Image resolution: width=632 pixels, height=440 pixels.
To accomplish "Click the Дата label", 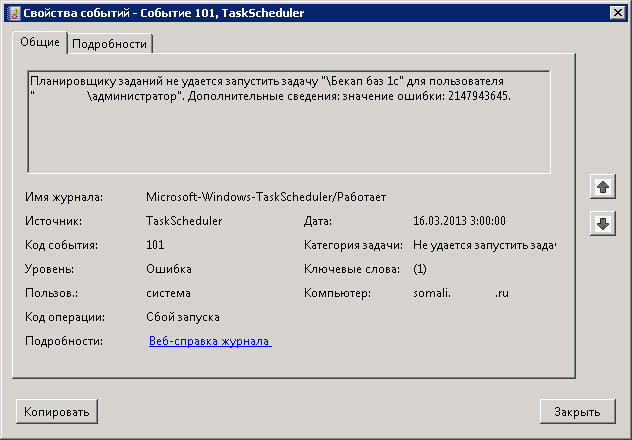I will coord(318,221).
